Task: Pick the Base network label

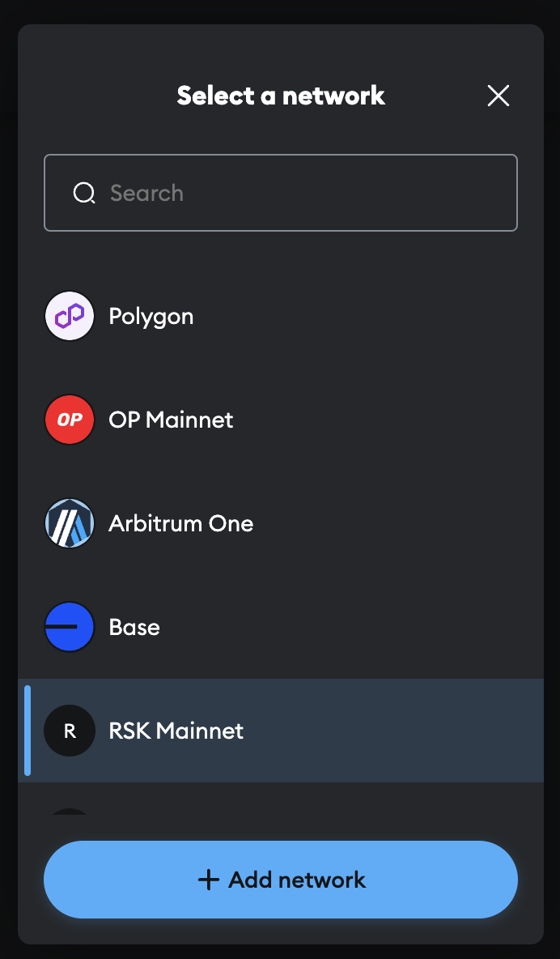Action: point(134,627)
